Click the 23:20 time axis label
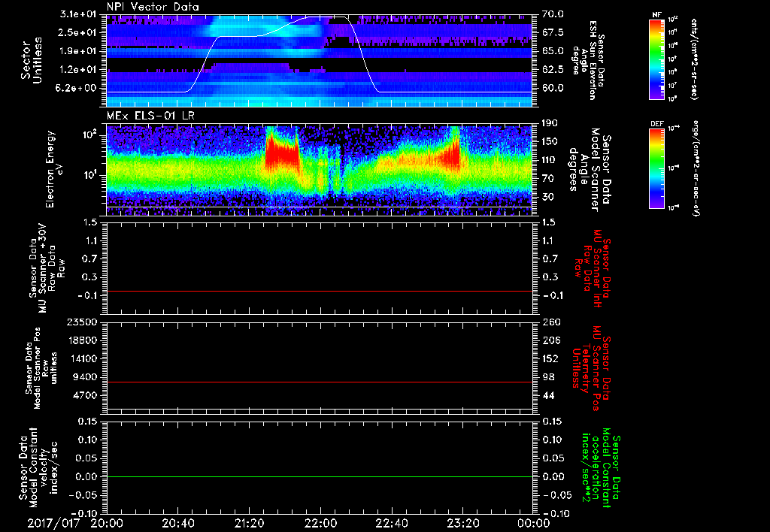Screen dimensions: 770x532 (462, 522)
